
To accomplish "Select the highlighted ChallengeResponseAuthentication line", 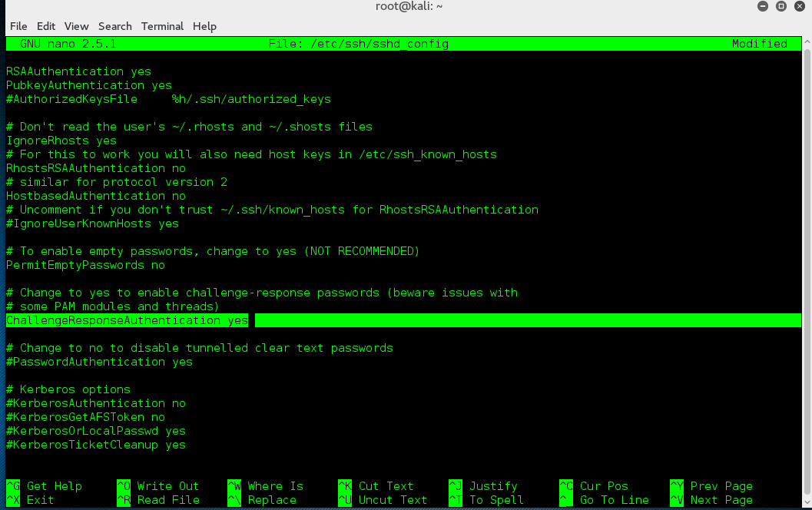I will tap(127, 320).
